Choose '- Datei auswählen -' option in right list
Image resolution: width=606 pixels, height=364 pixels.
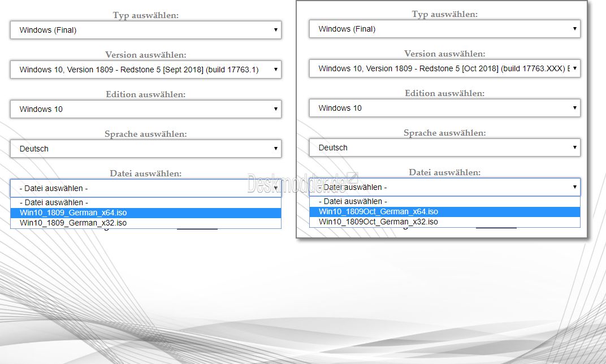pyautogui.click(x=445, y=201)
